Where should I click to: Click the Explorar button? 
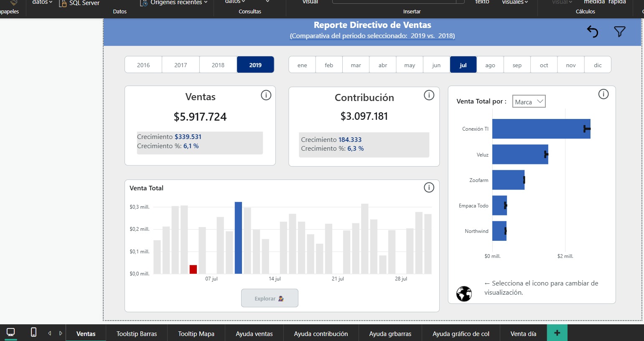(x=270, y=298)
